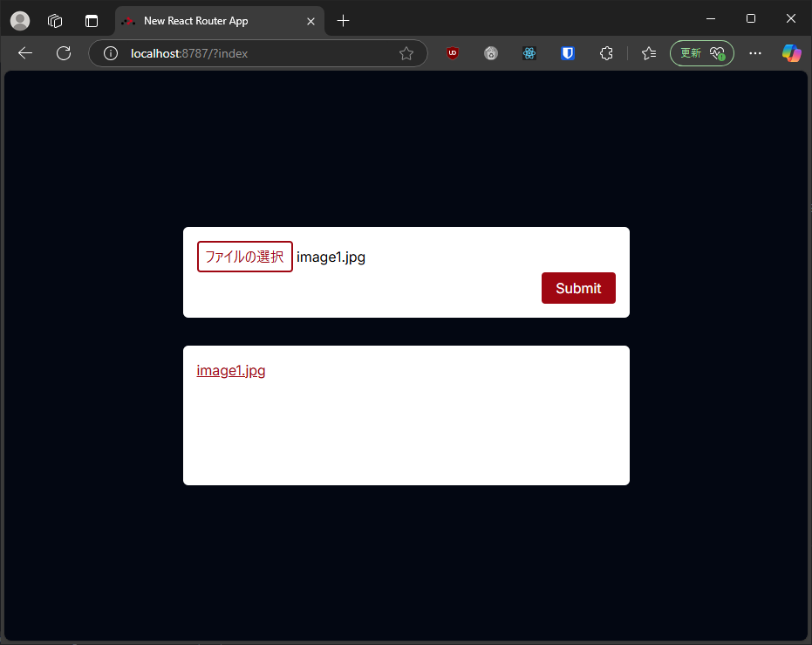The height and width of the screenshot is (645, 812).
Task: Open the image1.jpg link
Action: point(231,371)
